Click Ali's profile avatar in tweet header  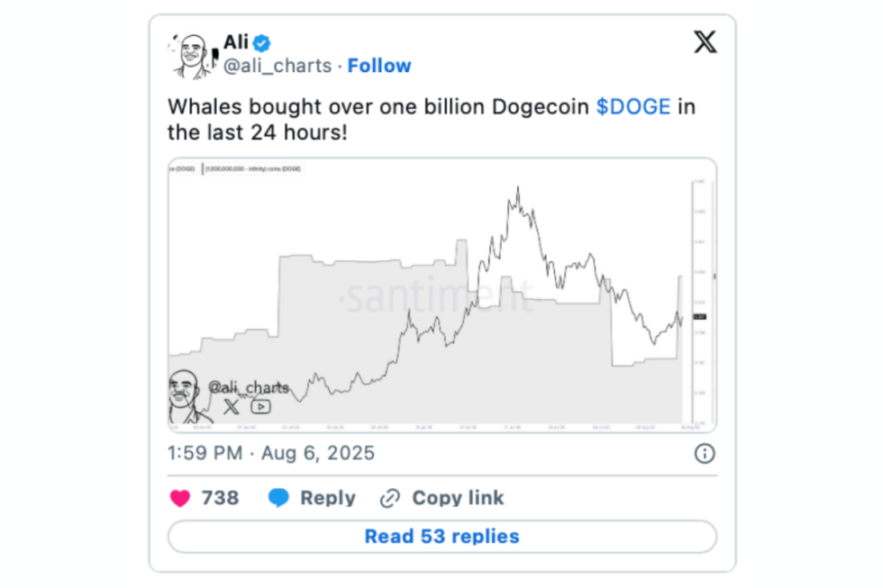click(x=193, y=56)
